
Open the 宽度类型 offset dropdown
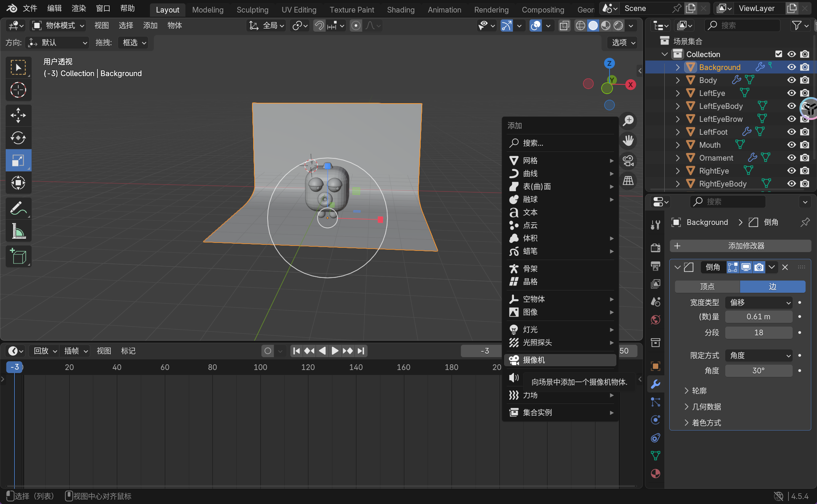pyautogui.click(x=759, y=302)
